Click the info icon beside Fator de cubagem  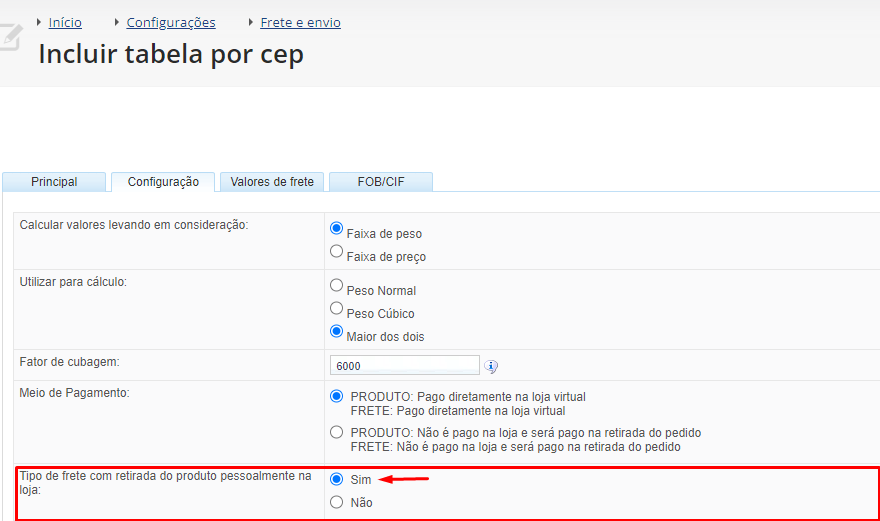tap(491, 367)
